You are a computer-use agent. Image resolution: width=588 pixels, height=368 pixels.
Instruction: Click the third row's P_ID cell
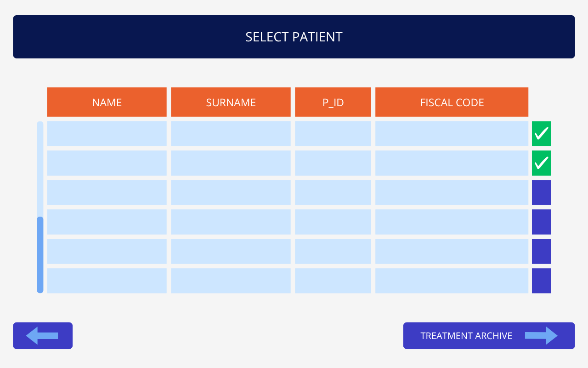(333, 193)
